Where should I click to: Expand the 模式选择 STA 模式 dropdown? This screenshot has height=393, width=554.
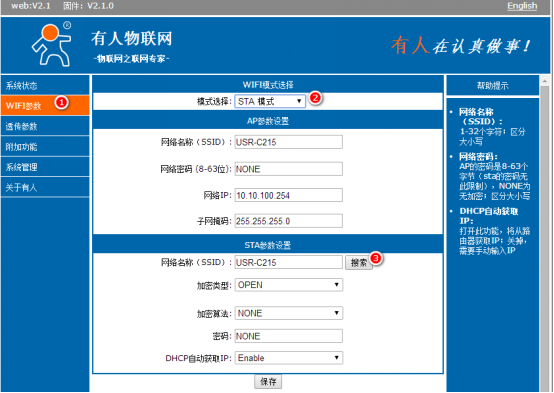[x=270, y=101]
